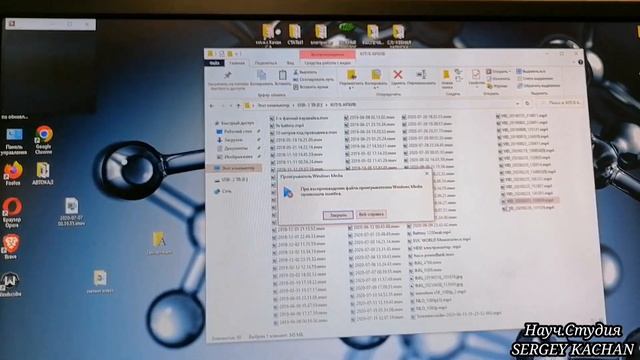Open the Открыть (Open) dropdown in the ribbon

click(499, 71)
